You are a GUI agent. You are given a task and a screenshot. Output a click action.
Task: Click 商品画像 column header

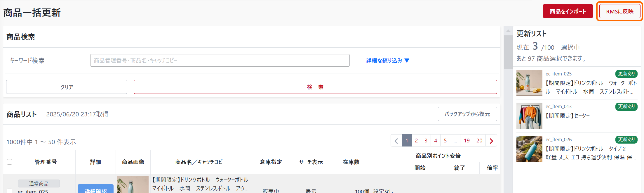point(133,162)
